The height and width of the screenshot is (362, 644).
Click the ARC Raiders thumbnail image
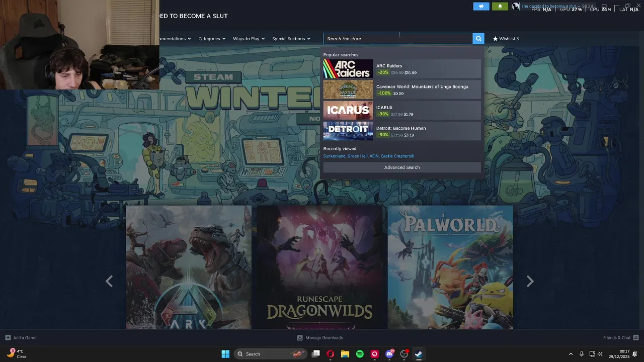tap(348, 69)
